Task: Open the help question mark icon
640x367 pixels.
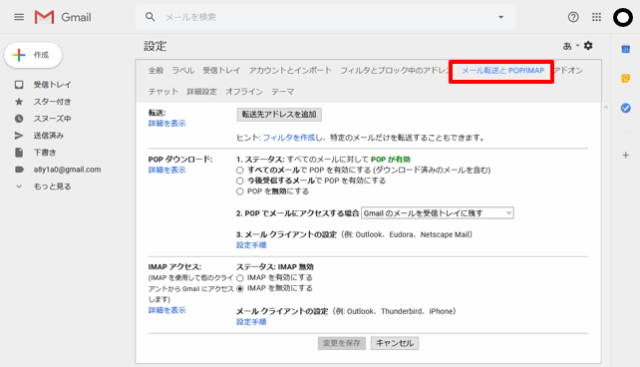Action: (573, 17)
